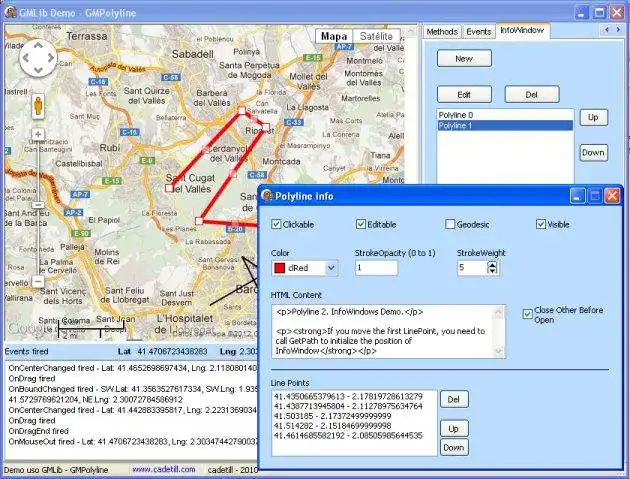Toggle the Editable checkbox

click(x=361, y=224)
